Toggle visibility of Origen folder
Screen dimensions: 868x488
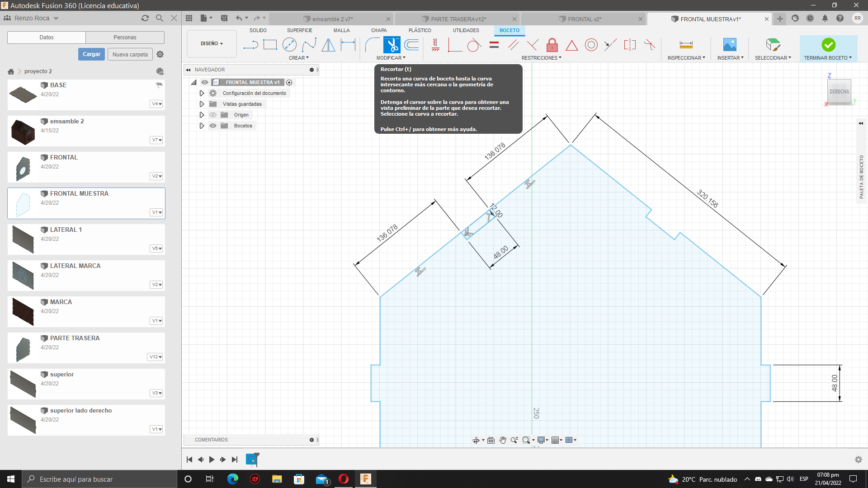click(x=213, y=115)
